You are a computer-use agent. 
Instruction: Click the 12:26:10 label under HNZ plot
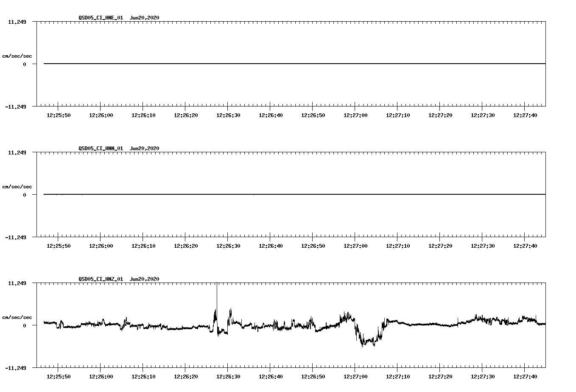coord(143,377)
